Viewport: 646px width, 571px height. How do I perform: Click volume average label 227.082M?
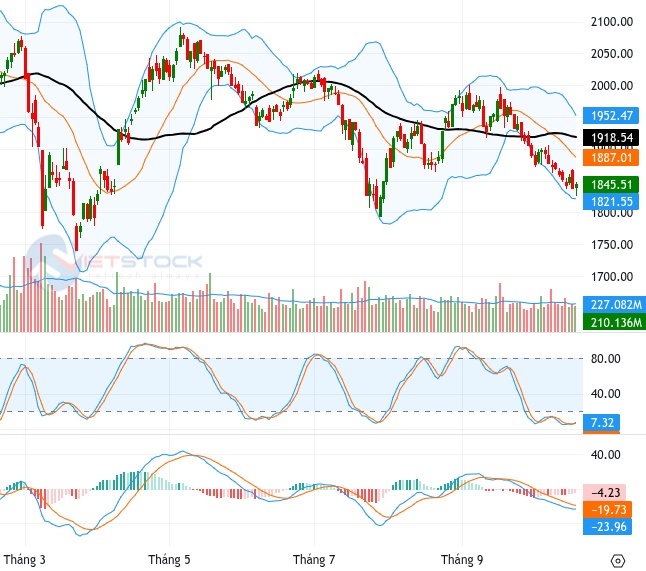click(615, 304)
